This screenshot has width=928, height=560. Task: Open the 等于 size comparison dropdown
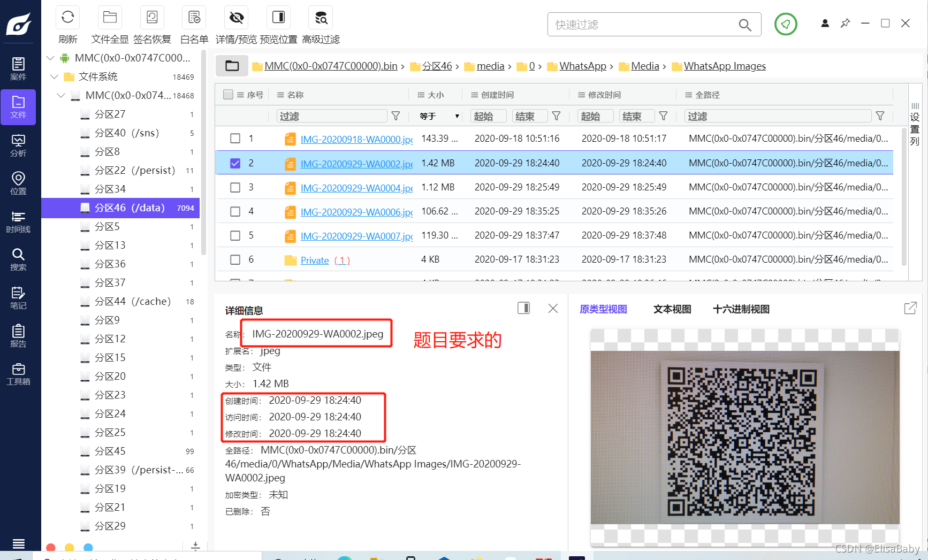tap(439, 116)
